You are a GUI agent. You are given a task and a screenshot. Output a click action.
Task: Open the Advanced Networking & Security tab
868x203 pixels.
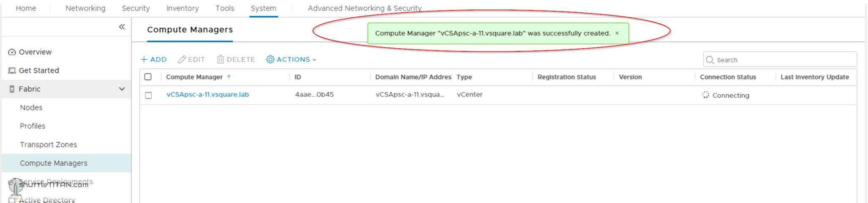click(x=365, y=8)
